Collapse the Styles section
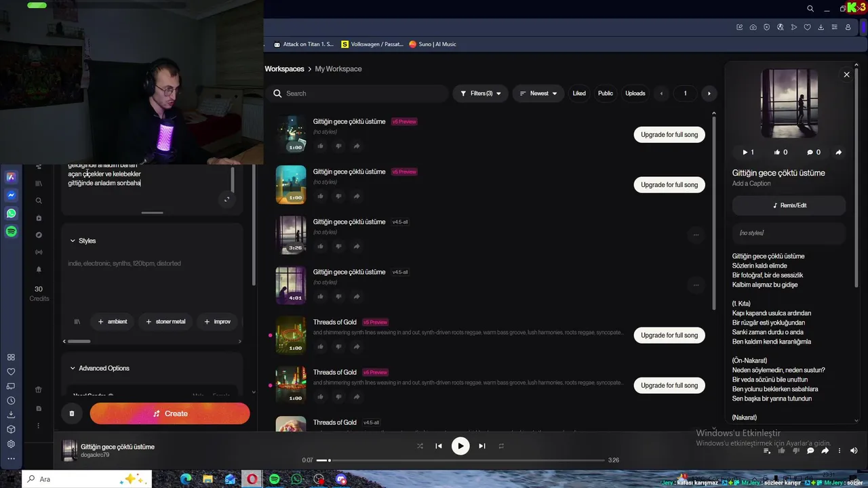 point(83,241)
